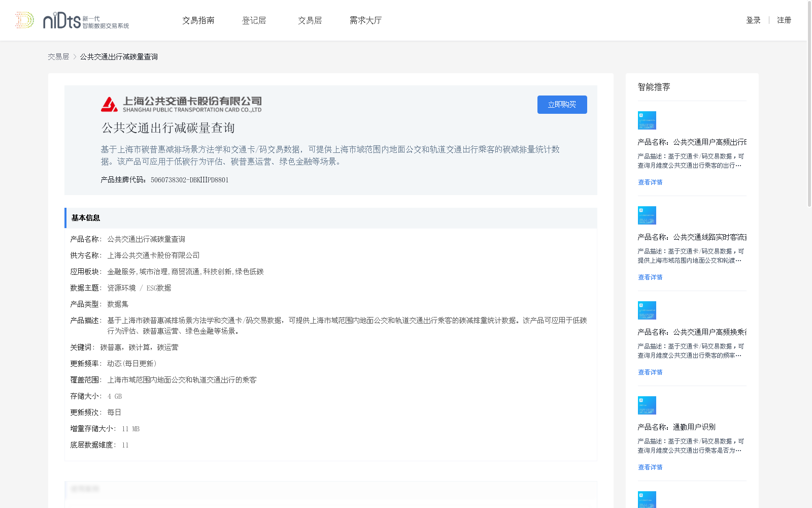
Task: Open 查看详情 under 公共交通用户高频出行
Action: click(x=650, y=182)
